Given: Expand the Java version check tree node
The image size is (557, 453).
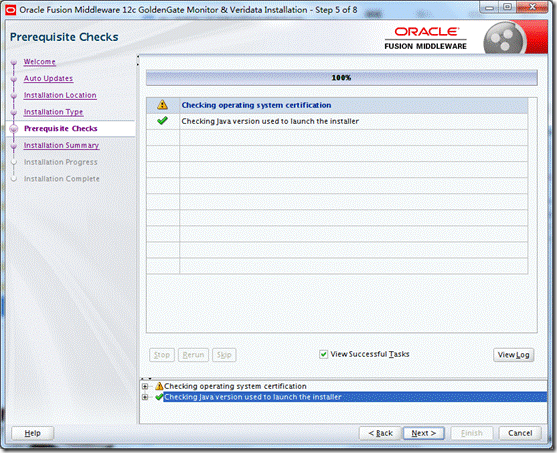Looking at the screenshot, I should click(x=145, y=397).
